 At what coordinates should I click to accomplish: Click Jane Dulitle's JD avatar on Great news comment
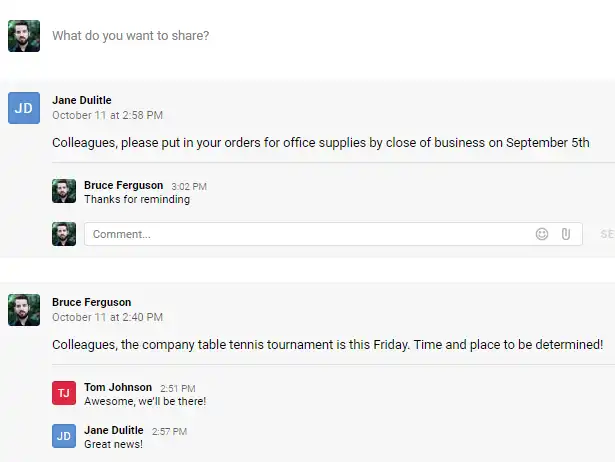click(64, 436)
